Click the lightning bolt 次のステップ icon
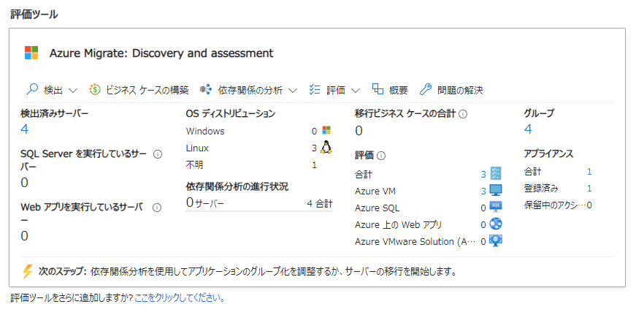Image resolution: width=644 pixels, height=315 pixels. point(28,271)
